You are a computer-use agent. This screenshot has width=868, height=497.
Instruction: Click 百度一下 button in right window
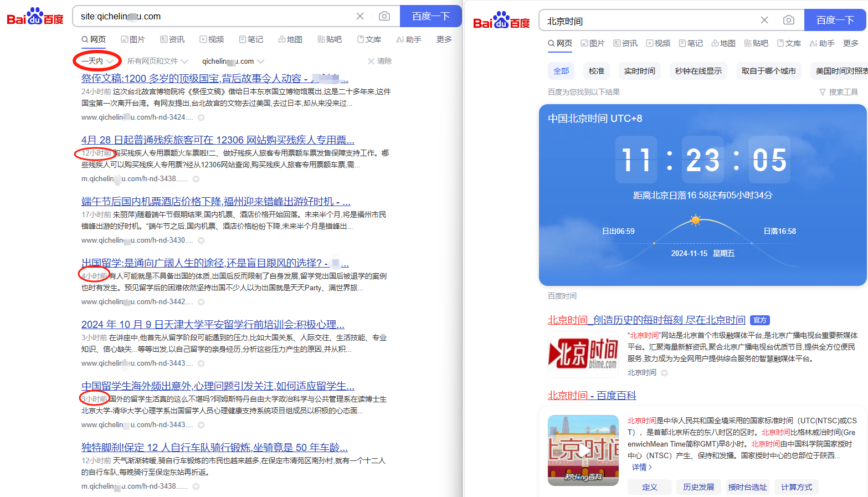(835, 20)
